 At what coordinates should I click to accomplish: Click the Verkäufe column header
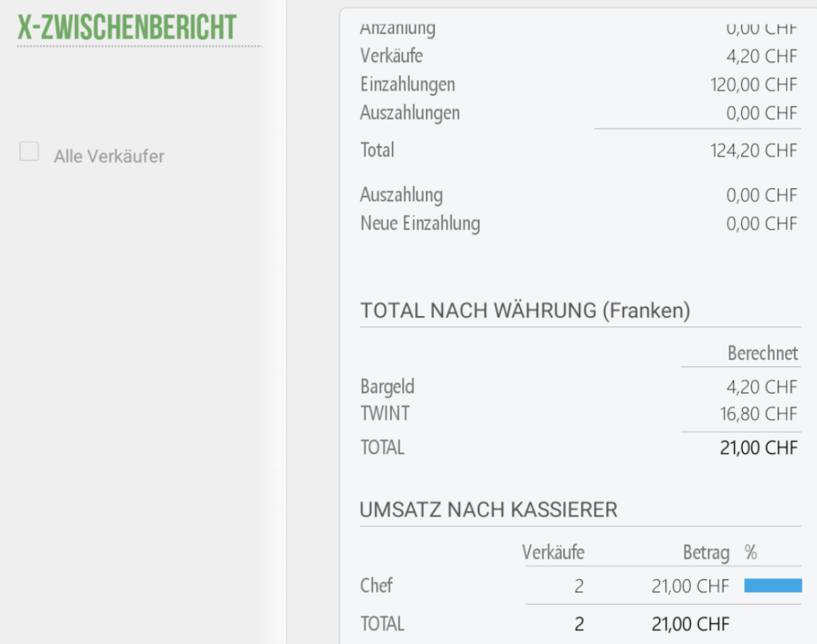553,552
